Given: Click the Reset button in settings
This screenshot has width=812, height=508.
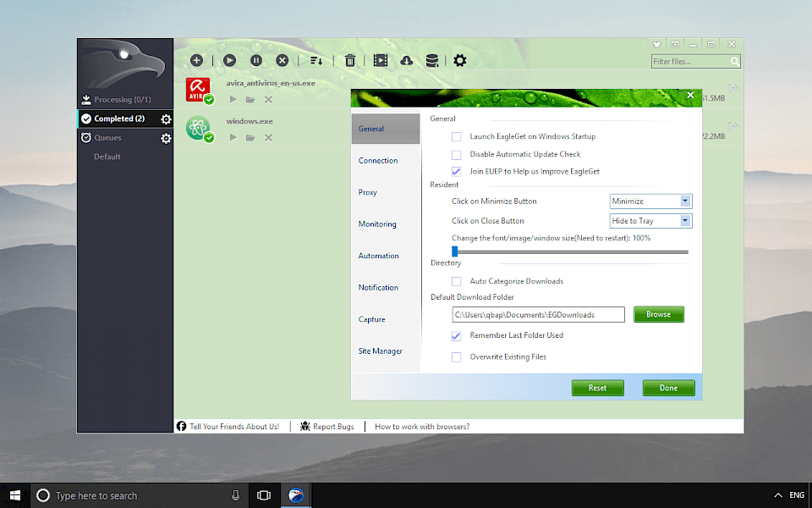Looking at the screenshot, I should (x=598, y=388).
